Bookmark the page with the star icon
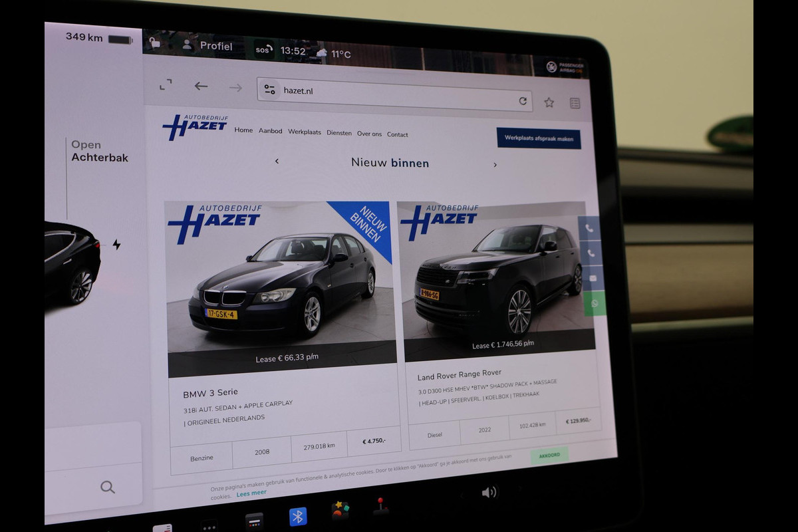798x532 pixels. pyautogui.click(x=549, y=102)
